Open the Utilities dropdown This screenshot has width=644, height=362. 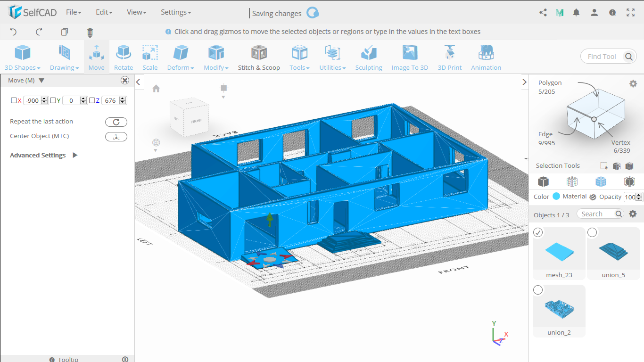(332, 58)
